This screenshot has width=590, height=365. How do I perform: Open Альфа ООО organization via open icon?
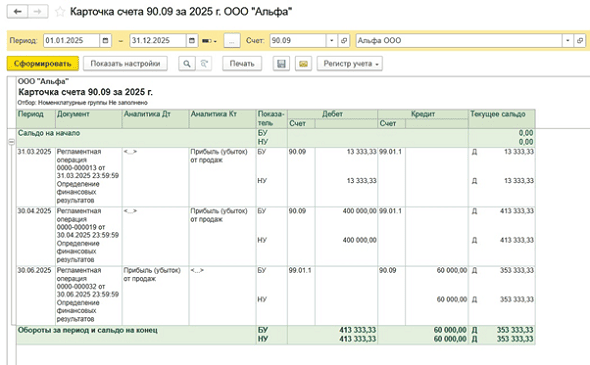(580, 41)
